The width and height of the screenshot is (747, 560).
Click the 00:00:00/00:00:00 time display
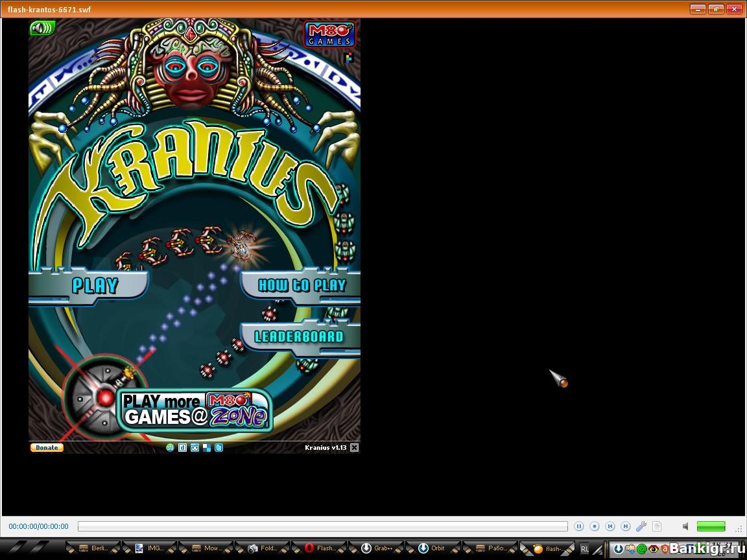(x=39, y=526)
